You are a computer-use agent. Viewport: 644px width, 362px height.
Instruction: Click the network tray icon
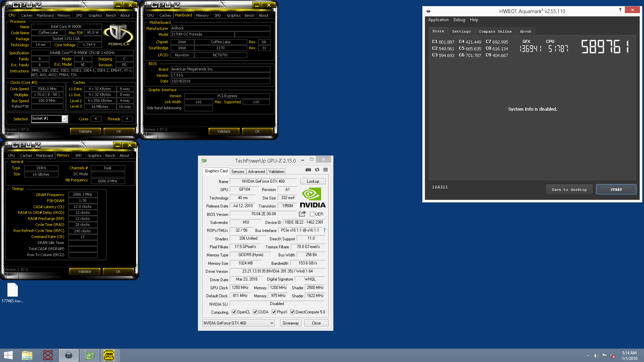[x=612, y=356]
